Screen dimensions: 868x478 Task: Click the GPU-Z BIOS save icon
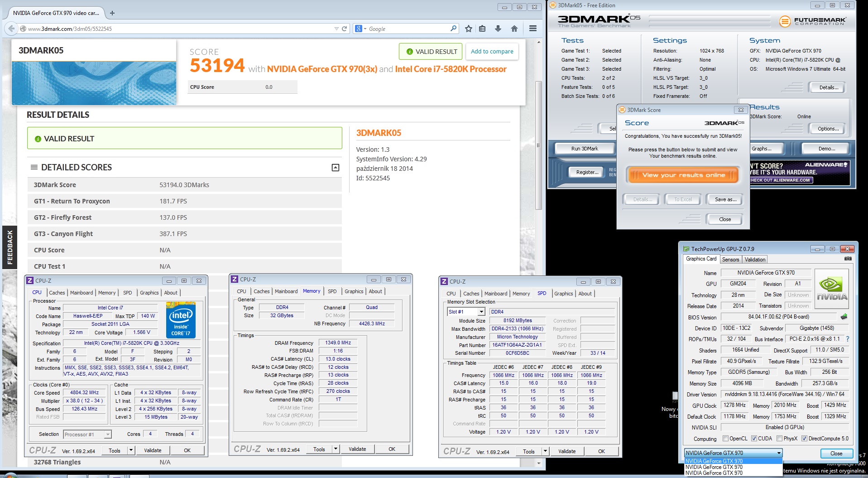pyautogui.click(x=844, y=317)
